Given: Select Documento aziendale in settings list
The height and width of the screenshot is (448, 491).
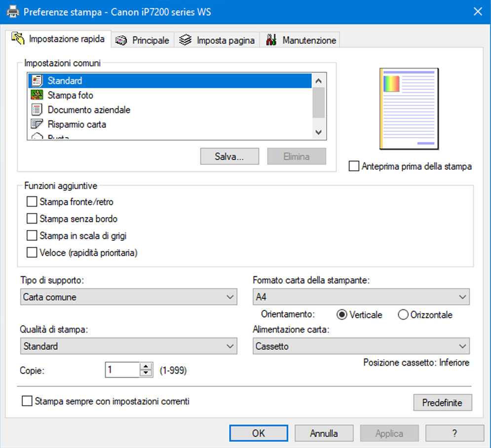Looking at the screenshot, I should 170,110.
